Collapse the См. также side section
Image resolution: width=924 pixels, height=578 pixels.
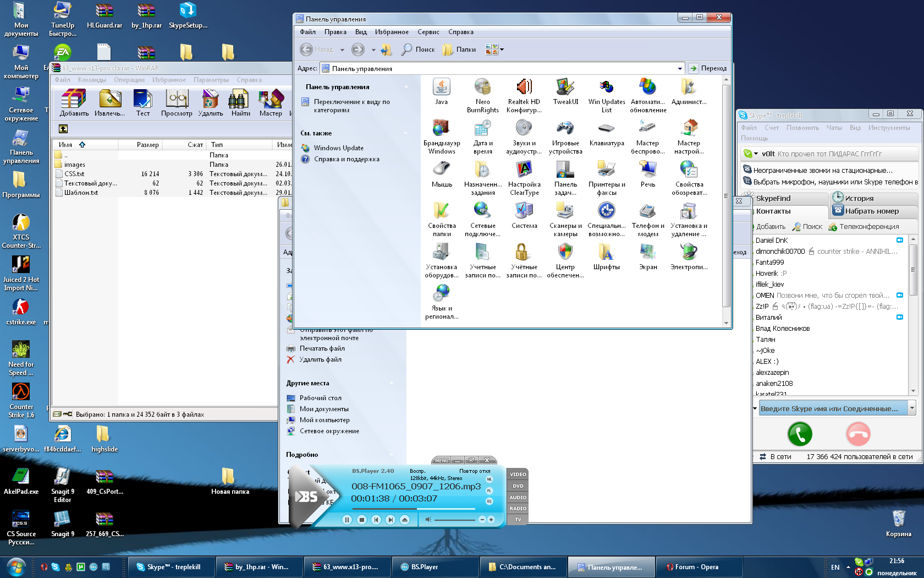coord(406,133)
